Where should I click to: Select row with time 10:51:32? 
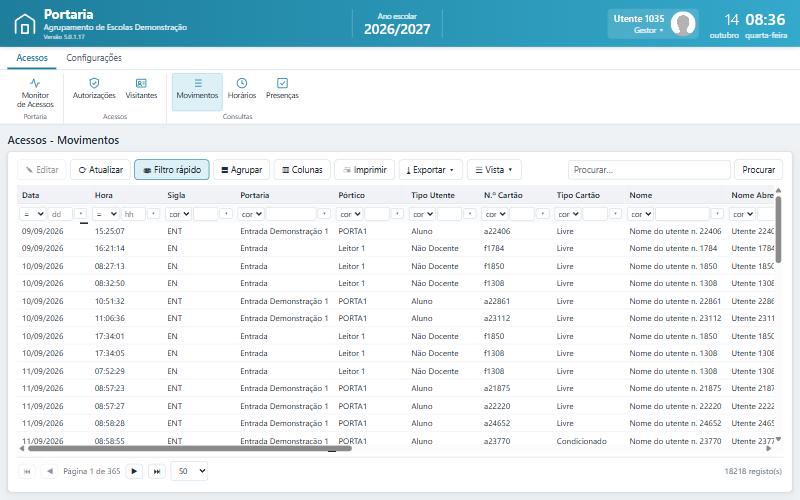pos(396,301)
